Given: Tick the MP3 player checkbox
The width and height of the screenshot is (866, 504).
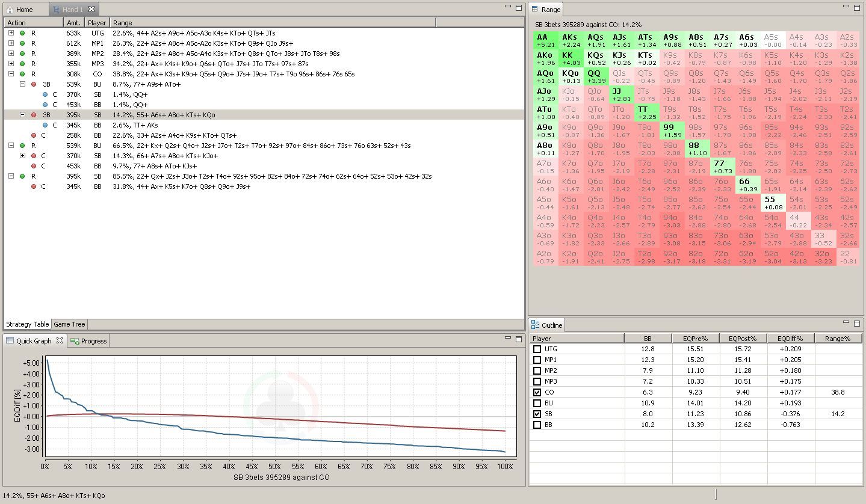Looking at the screenshot, I should tap(537, 381).
